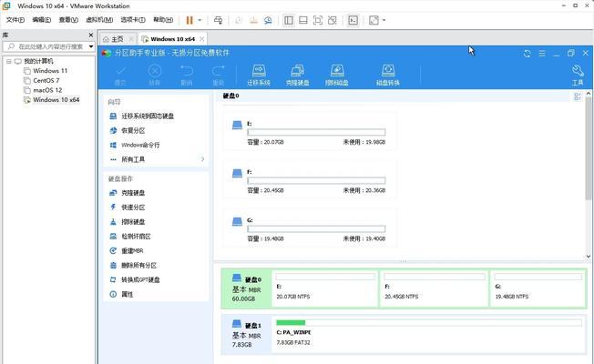The width and height of the screenshot is (594, 364).
Task: Click the VMware full screen icon
Action: (318, 20)
